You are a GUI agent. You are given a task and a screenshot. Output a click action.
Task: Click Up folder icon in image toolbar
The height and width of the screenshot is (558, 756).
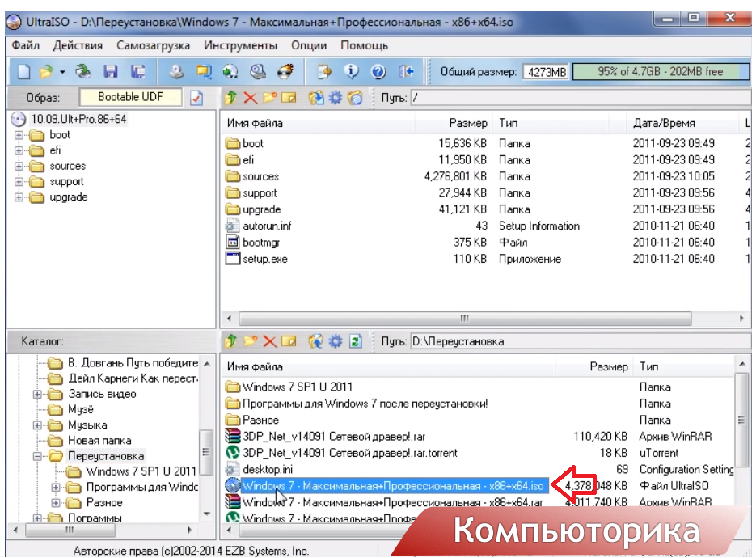coord(230,98)
